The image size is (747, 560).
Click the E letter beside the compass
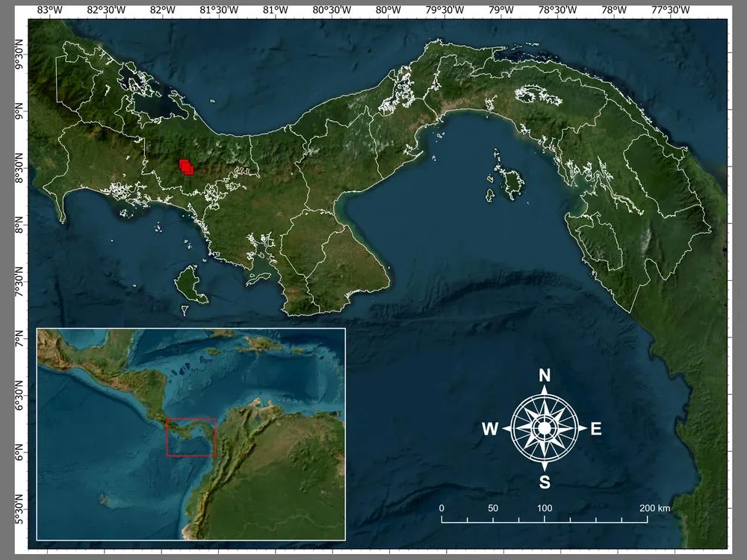596,429
